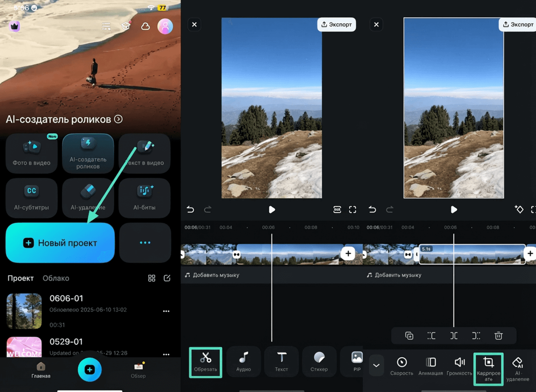Viewport: 536px width, 392px height.
Task: Click the trash delete icon above toolbar
Action: (498, 336)
